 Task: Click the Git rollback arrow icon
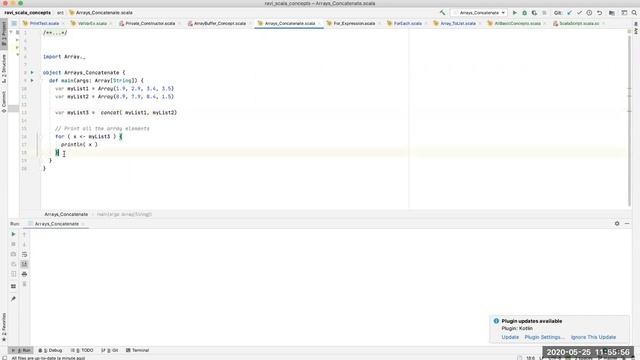(599, 13)
